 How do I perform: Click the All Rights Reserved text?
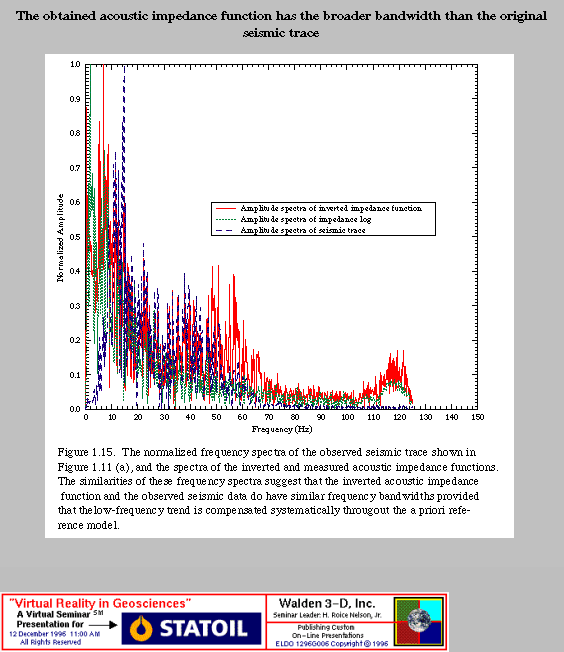(x=50, y=642)
